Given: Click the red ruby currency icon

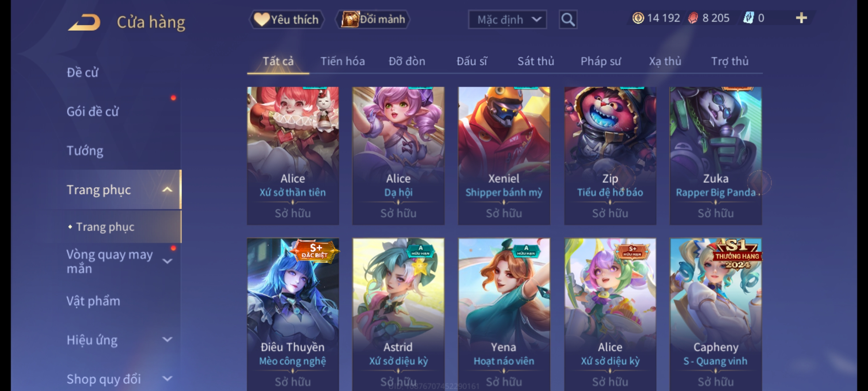Looking at the screenshot, I should pyautogui.click(x=693, y=18).
